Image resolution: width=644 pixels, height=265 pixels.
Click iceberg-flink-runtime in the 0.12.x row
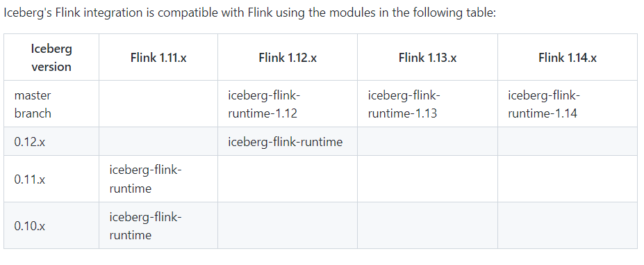[x=285, y=142]
